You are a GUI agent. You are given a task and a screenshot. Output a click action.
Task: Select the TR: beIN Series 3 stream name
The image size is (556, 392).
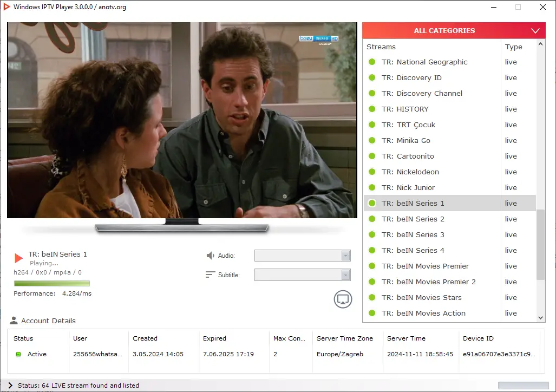coord(413,234)
